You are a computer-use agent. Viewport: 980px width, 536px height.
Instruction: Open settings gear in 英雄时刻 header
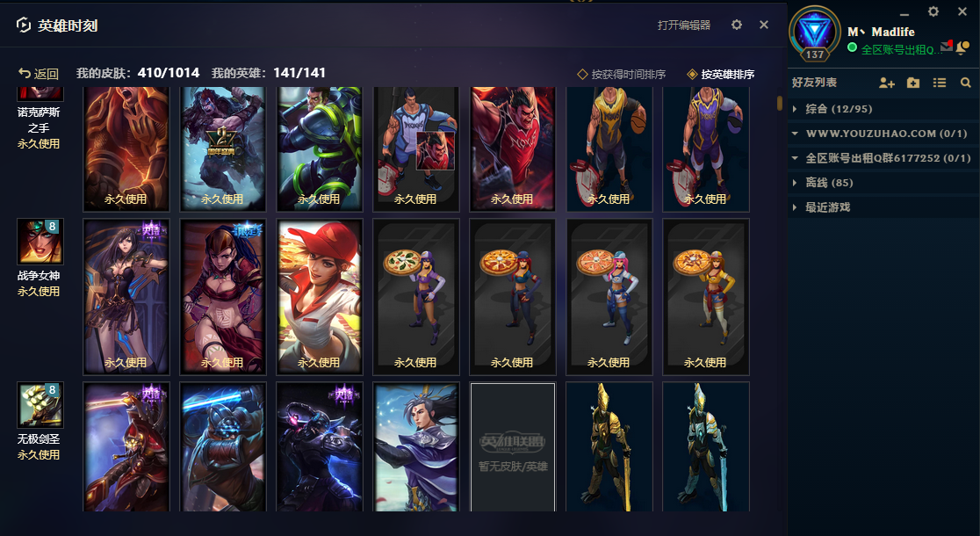coord(737,25)
